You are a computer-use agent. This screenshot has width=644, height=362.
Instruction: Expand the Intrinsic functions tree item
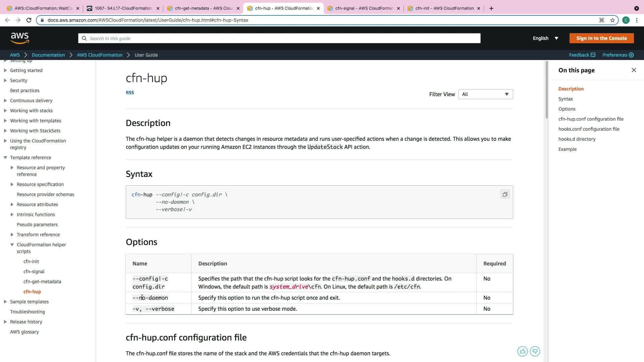[x=12, y=215]
